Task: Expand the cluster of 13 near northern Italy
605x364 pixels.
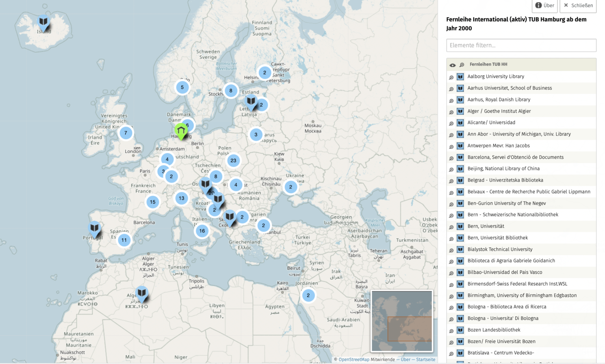Action: [x=181, y=198]
